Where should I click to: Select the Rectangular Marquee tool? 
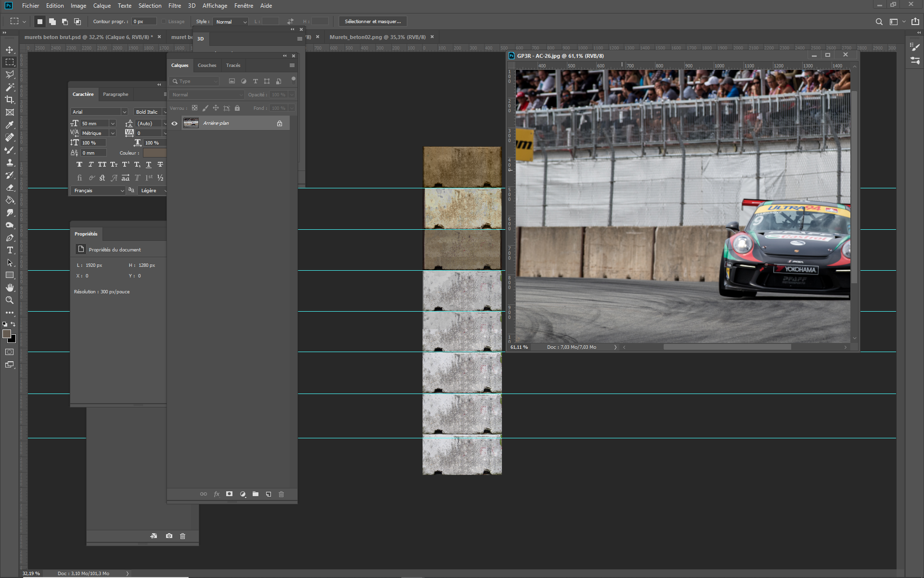click(10, 62)
